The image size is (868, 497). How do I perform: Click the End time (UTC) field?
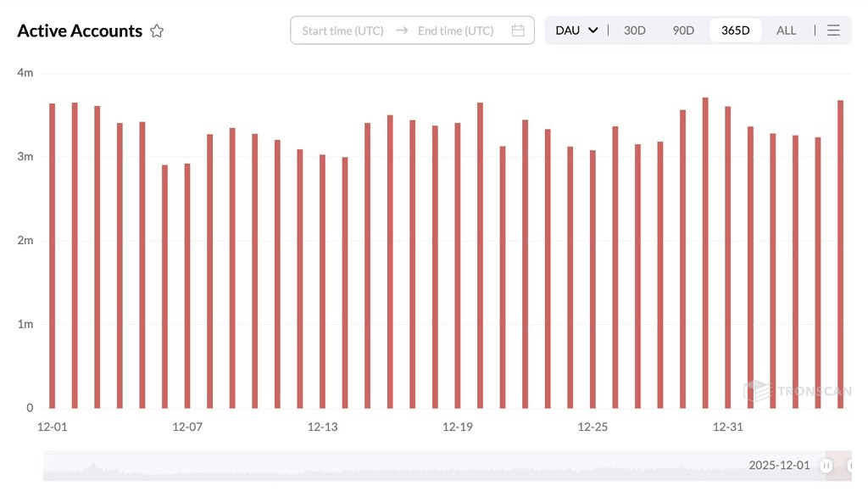(x=455, y=31)
